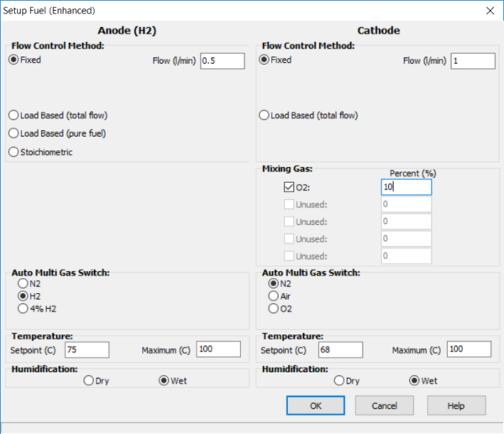Image resolution: width=504 pixels, height=434 pixels.
Task: Click the Anode Flow (l/min) input field
Action: [x=223, y=60]
